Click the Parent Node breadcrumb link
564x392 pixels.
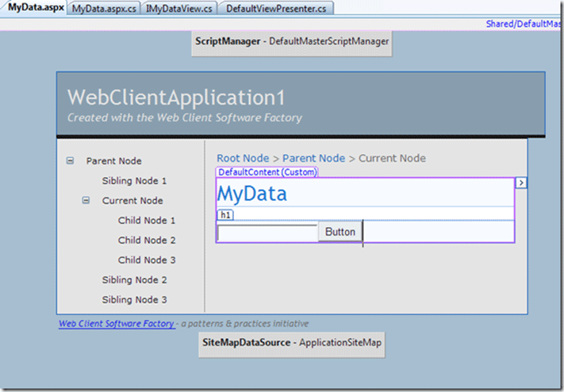tap(313, 158)
